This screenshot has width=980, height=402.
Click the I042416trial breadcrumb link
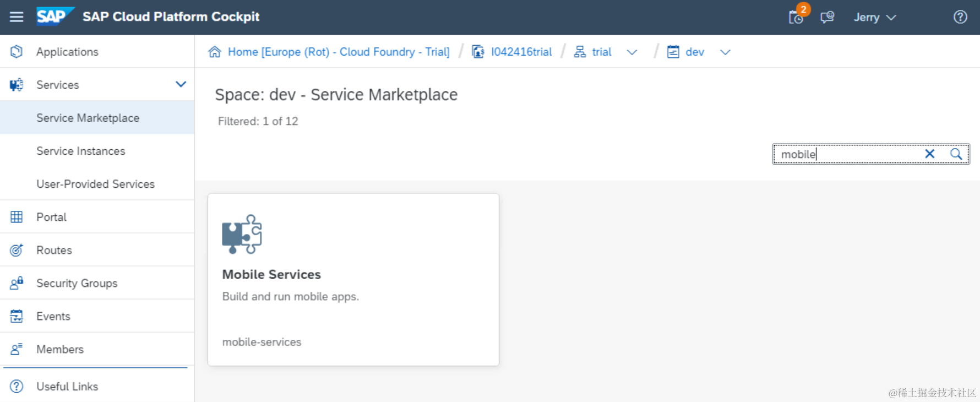pos(521,52)
